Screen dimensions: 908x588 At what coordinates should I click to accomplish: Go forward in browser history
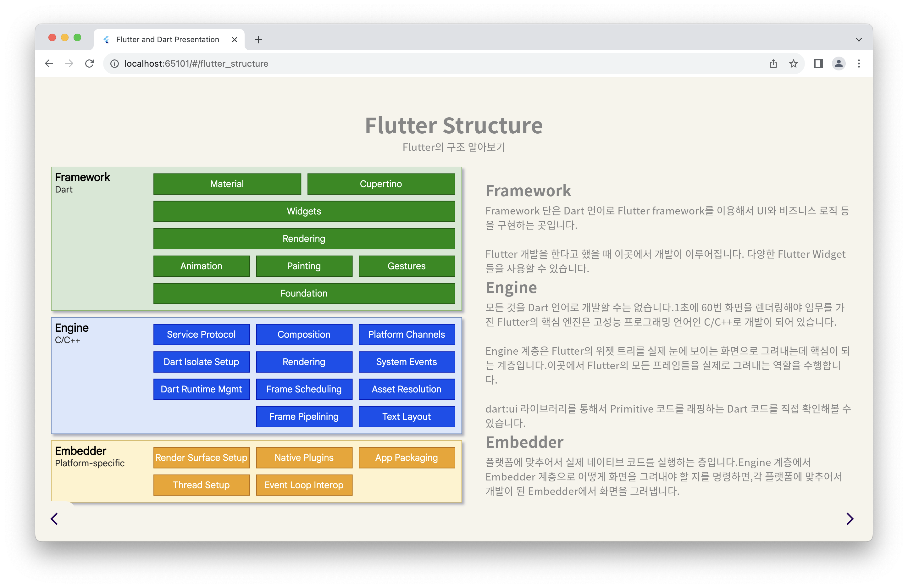(69, 63)
